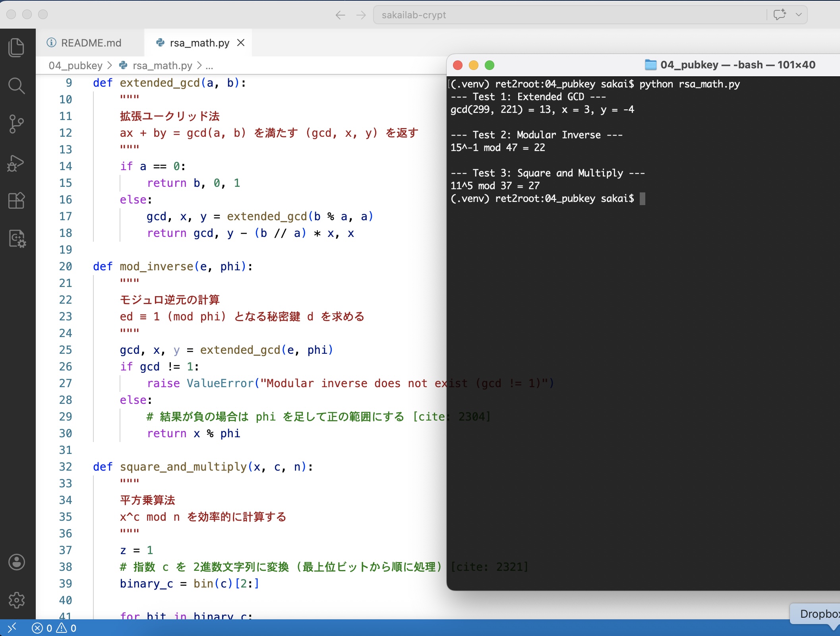Select the rsa_math.py editor tab
This screenshot has height=636, width=840.
(199, 43)
